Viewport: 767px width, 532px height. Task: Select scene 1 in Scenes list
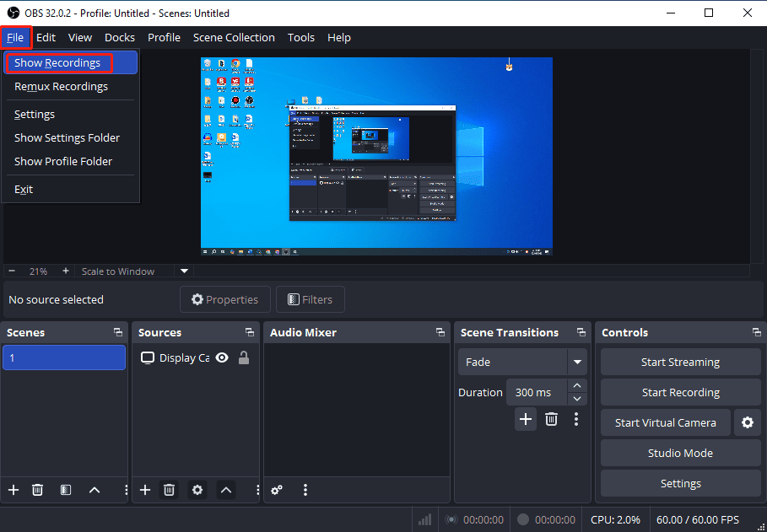(x=64, y=357)
